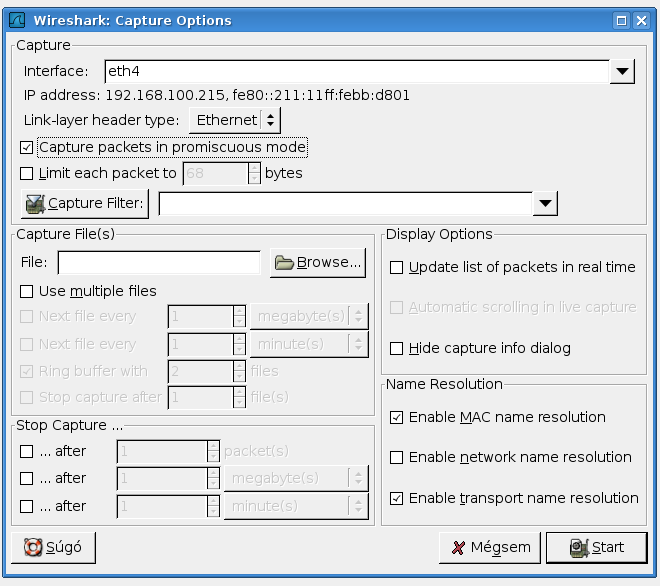Click the Capture Filter button
Screen dimensions: 660x586
pyautogui.click(x=85, y=204)
